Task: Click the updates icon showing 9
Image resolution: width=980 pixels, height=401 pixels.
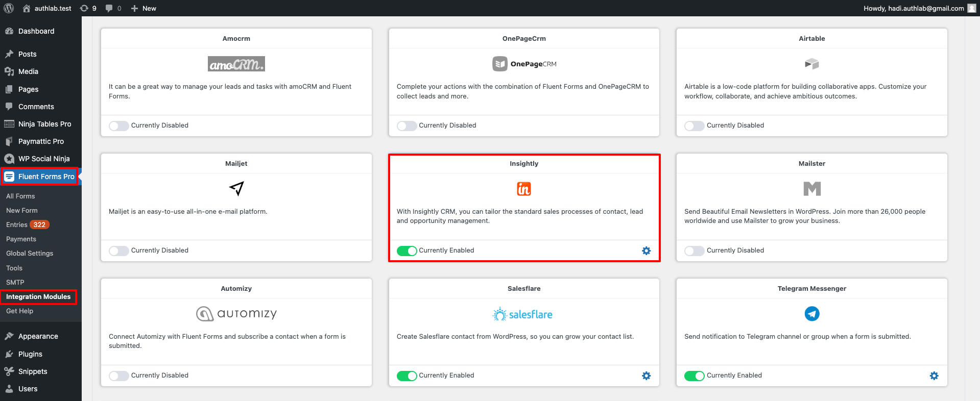Action: coord(88,8)
